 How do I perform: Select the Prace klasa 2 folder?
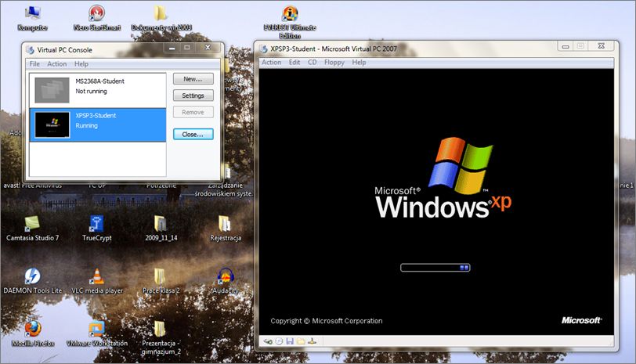coord(161,281)
